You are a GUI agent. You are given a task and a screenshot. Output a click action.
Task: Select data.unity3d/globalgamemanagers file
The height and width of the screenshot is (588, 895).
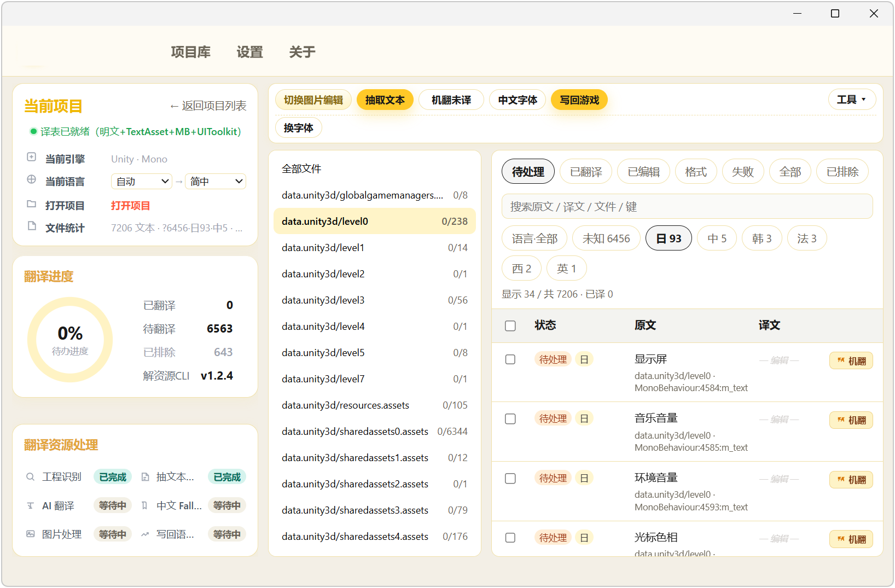[375, 195]
